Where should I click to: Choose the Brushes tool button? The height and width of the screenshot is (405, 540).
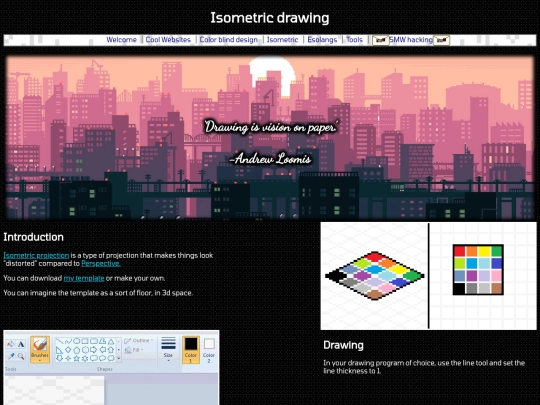(x=40, y=350)
